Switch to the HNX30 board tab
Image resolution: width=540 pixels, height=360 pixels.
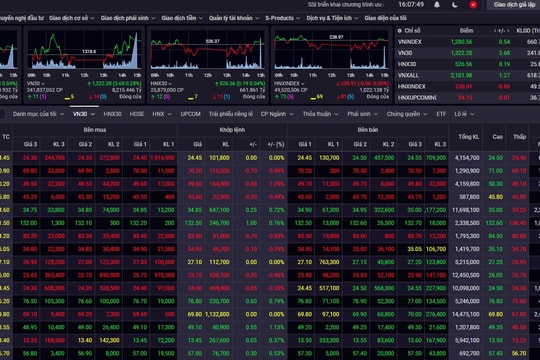tap(112, 114)
